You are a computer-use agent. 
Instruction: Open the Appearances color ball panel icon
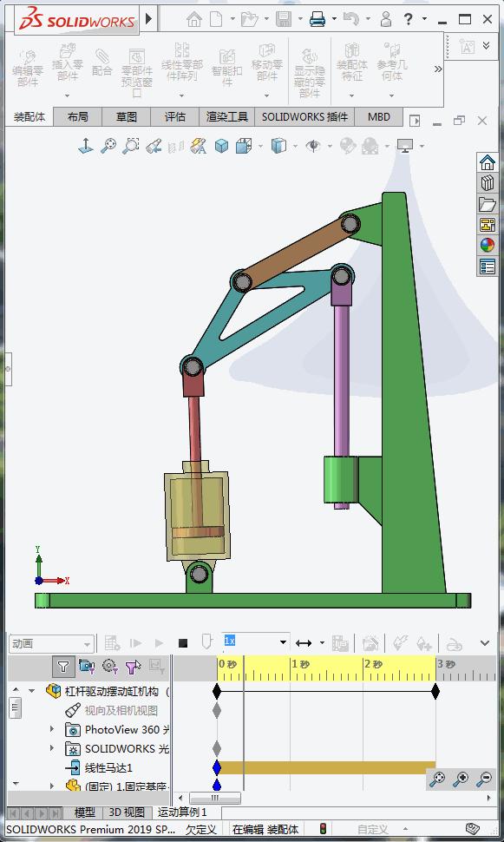[x=487, y=246]
